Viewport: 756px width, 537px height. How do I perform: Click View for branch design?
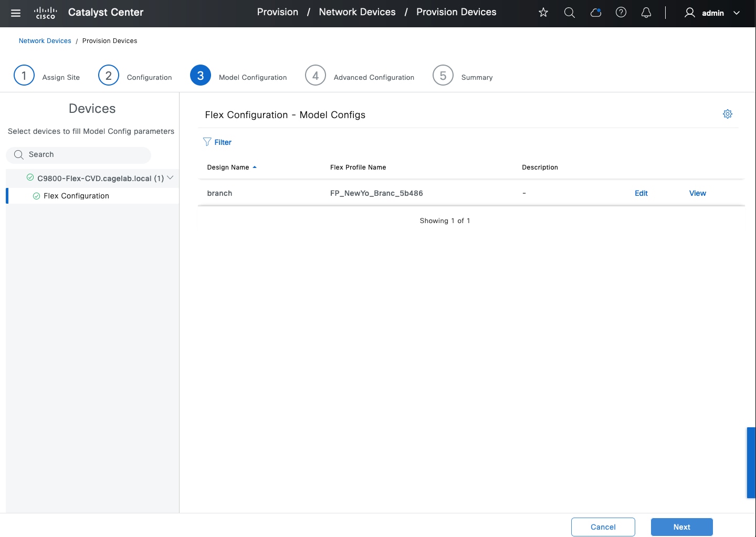[x=697, y=193]
